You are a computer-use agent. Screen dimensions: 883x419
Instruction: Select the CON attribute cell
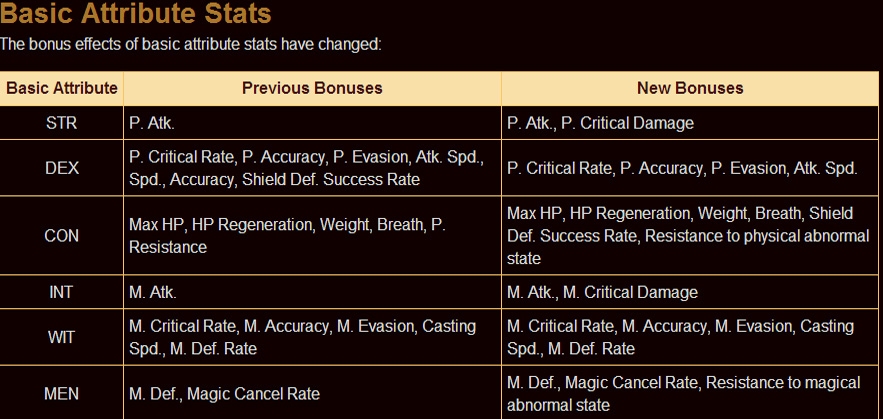pos(62,236)
